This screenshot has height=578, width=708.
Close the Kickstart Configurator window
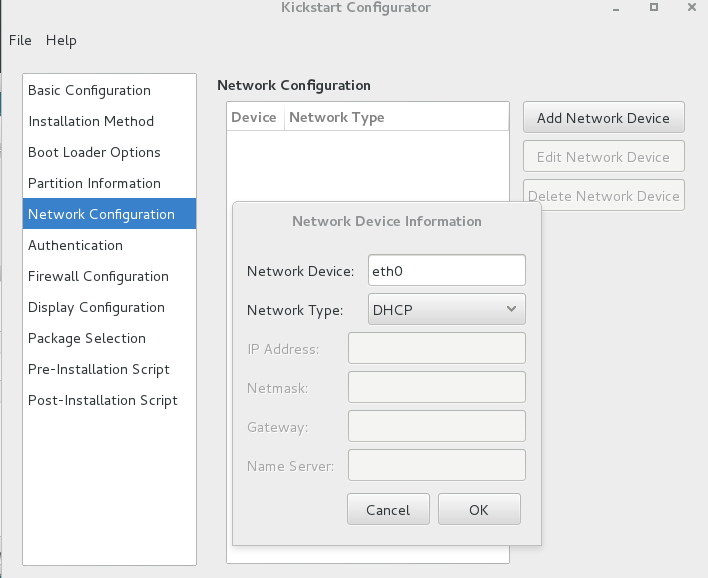[x=692, y=7]
